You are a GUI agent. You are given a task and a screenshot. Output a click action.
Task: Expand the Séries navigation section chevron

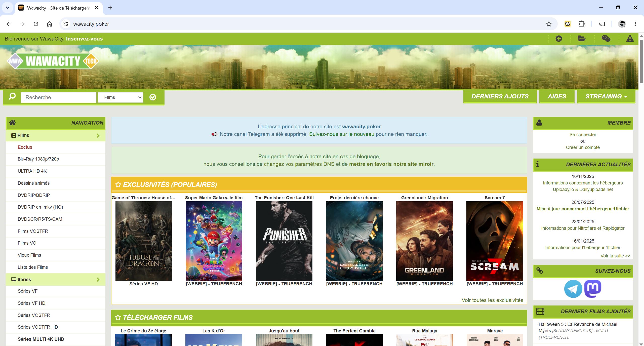point(98,280)
